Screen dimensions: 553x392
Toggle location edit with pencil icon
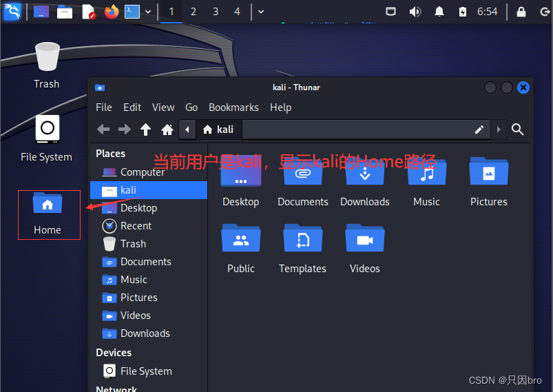pos(479,130)
